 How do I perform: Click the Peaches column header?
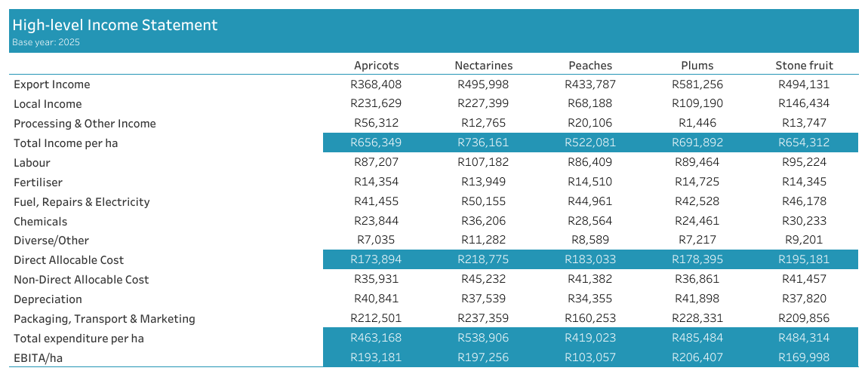coord(590,66)
